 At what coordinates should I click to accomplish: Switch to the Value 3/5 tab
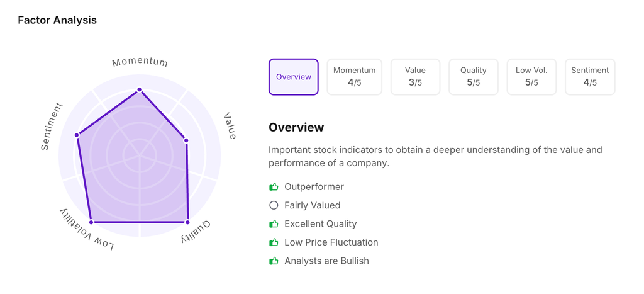pos(415,77)
